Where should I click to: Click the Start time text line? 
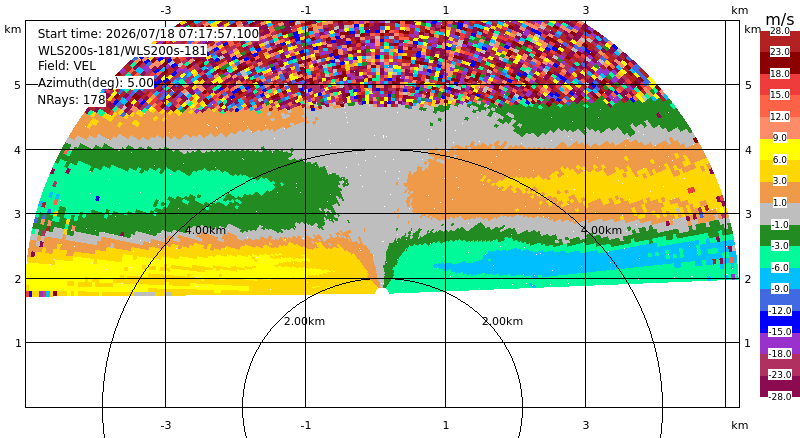click(148, 34)
